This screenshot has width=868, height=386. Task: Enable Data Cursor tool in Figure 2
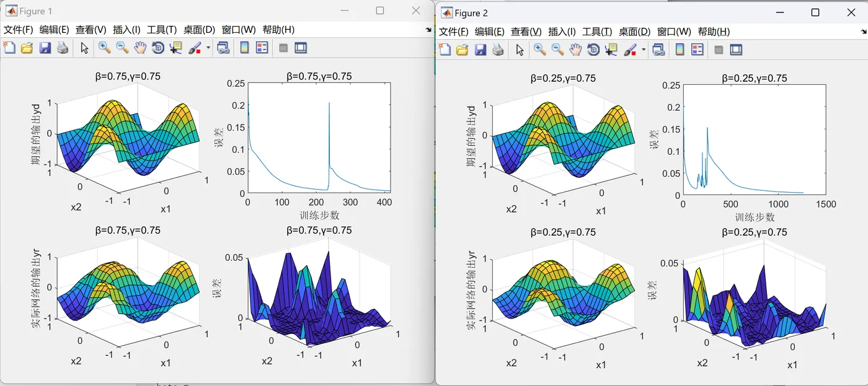click(x=611, y=50)
